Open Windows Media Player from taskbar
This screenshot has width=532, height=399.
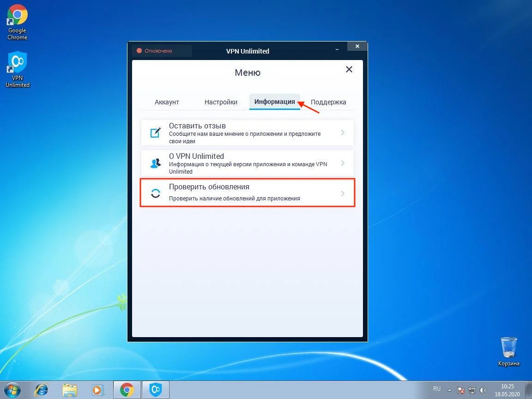tap(98, 390)
